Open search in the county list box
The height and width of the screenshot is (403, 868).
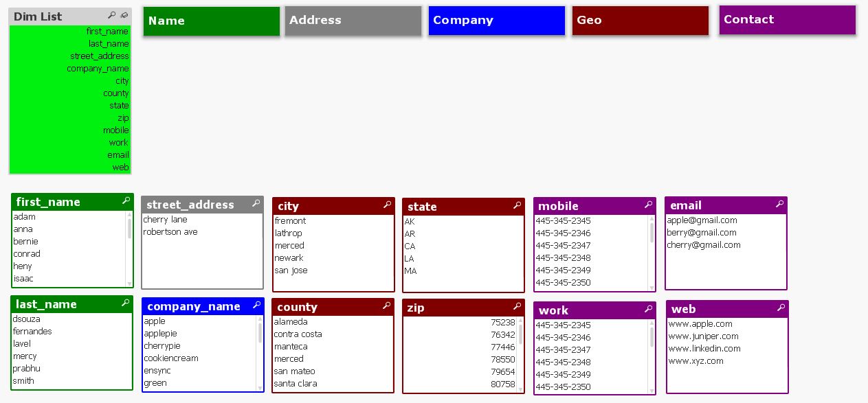click(x=386, y=307)
